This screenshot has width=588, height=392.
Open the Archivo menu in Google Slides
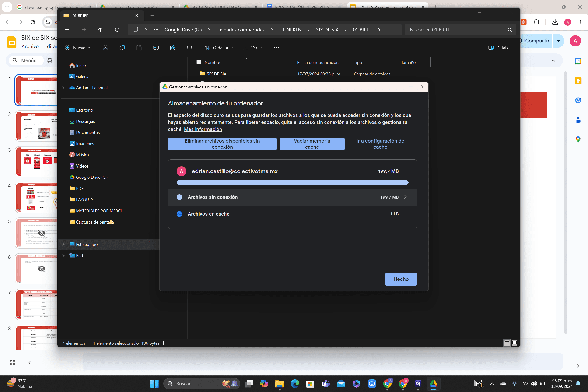[30, 46]
